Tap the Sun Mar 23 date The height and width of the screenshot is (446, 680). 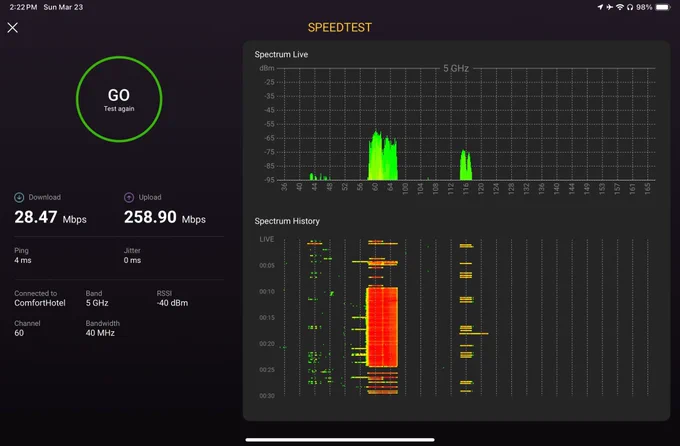tap(63, 7)
